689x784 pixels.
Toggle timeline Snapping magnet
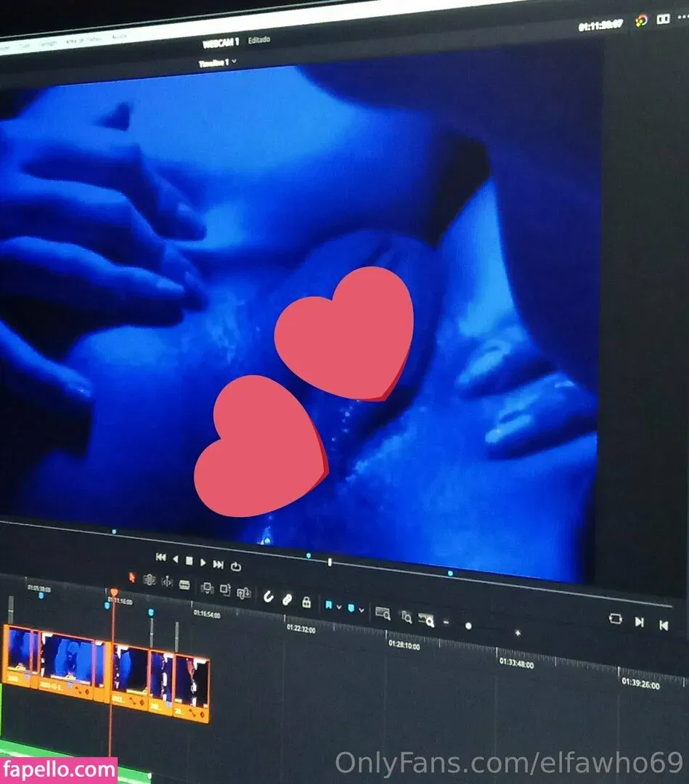tap(268, 597)
